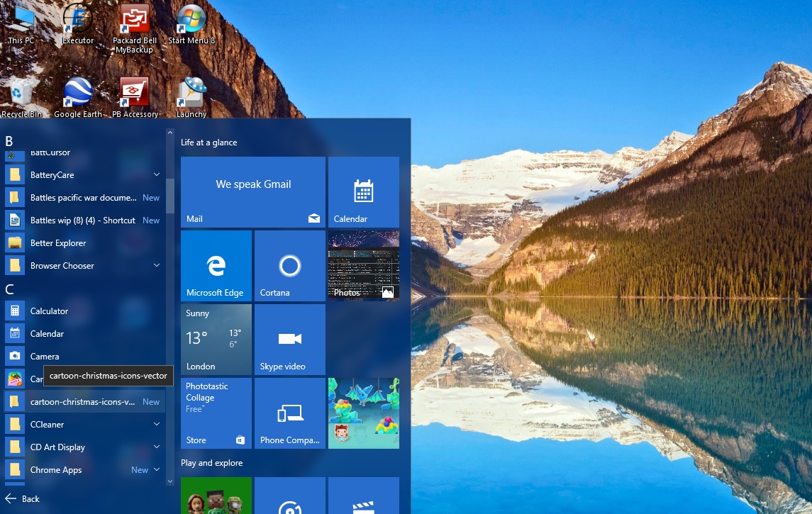Launch the Microsoft Edge tile
The height and width of the screenshot is (514, 812).
pyautogui.click(x=216, y=266)
